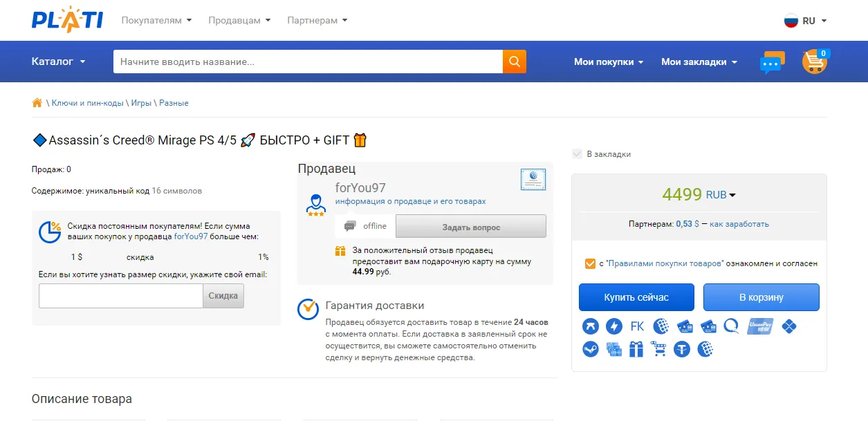Open the seller WebMoney certificate icon

pyautogui.click(x=533, y=179)
